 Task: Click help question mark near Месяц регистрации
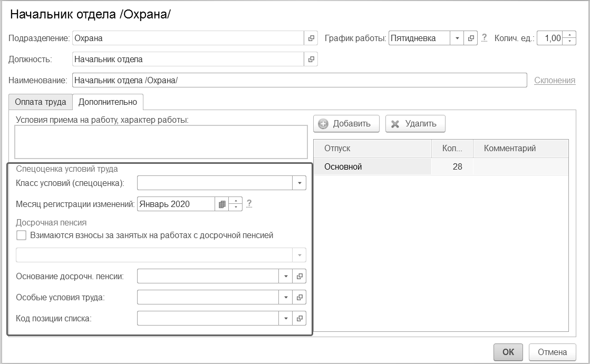(249, 204)
